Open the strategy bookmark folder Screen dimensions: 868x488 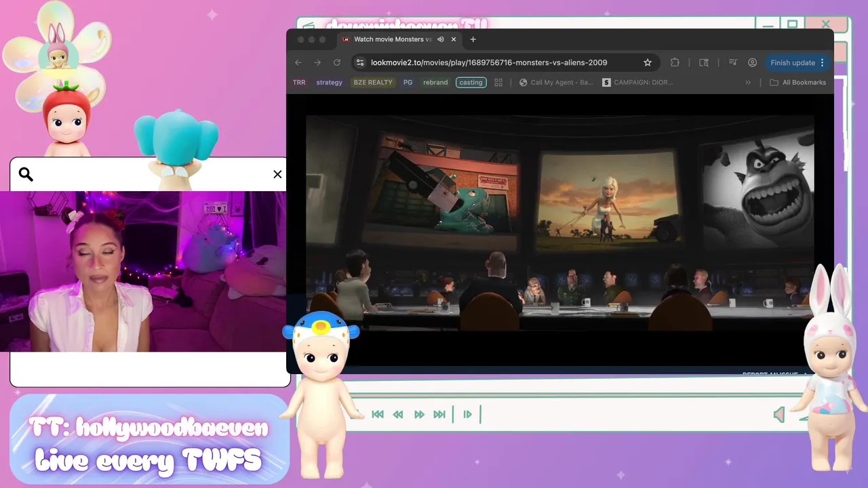coord(329,83)
